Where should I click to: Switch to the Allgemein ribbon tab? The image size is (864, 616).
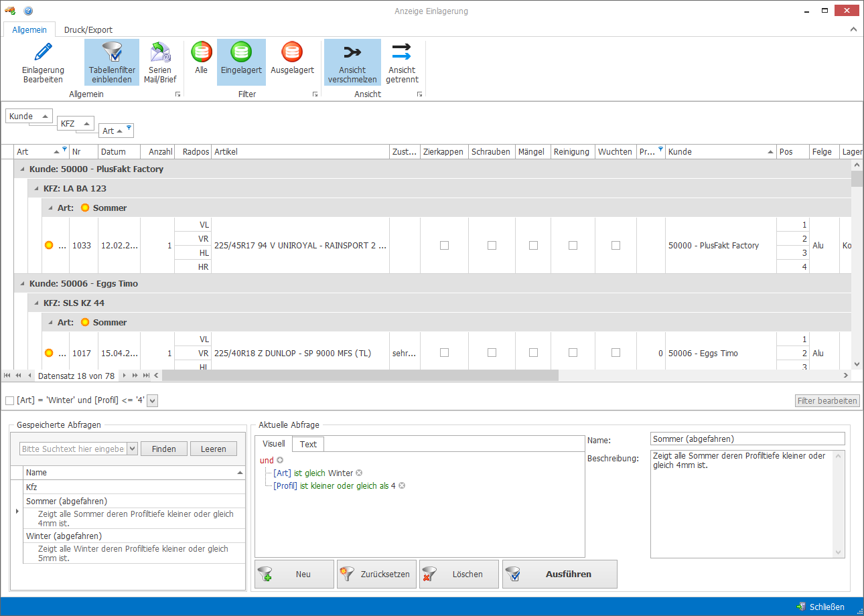tap(29, 29)
